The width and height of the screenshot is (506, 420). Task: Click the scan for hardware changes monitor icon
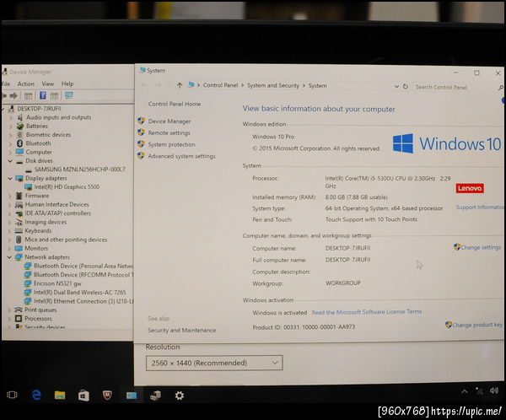[69, 95]
